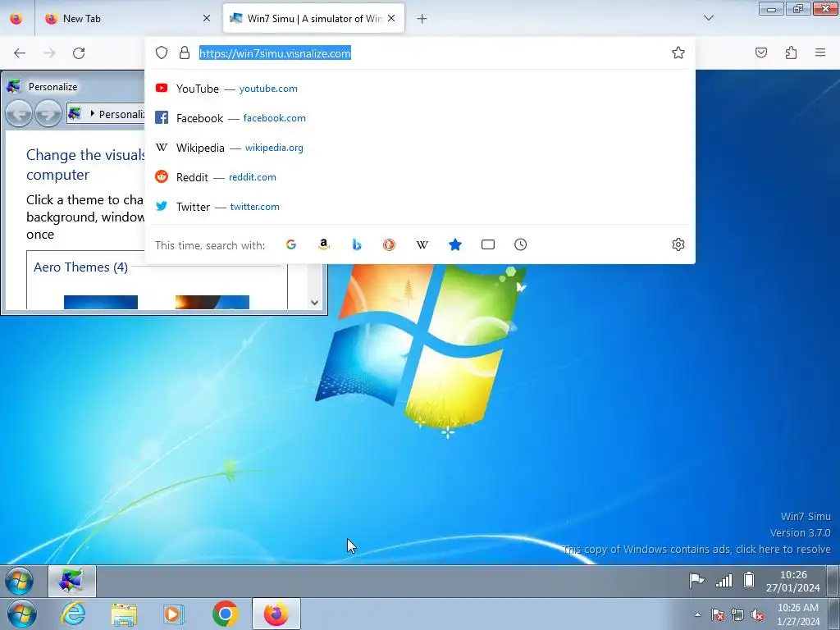
Task: Search this time with Google
Action: [291, 244]
